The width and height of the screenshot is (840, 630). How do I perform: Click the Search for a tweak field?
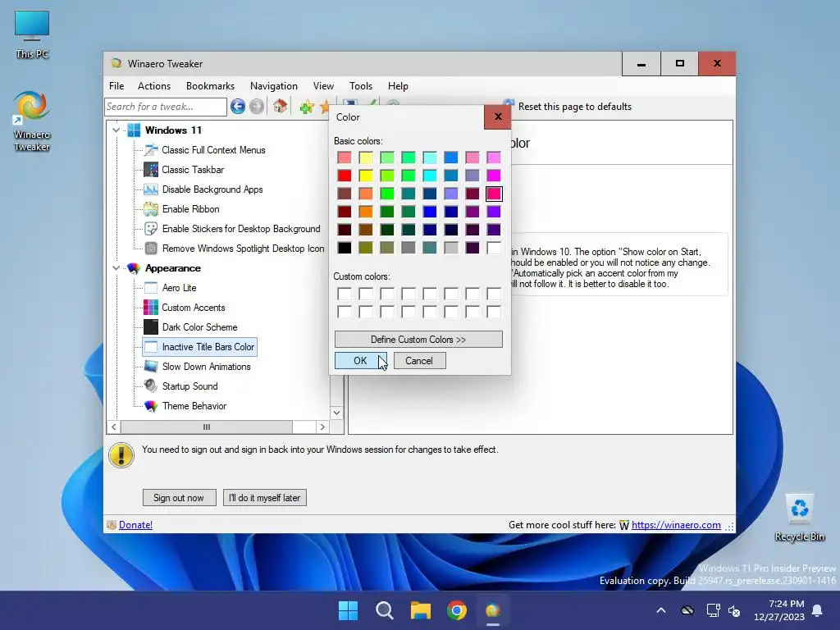pyautogui.click(x=166, y=107)
